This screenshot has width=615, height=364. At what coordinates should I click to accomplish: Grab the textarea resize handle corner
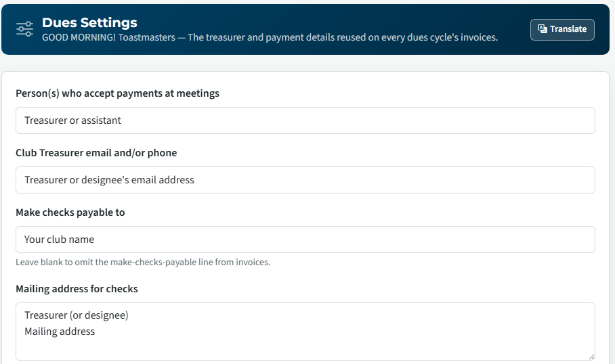(591, 357)
